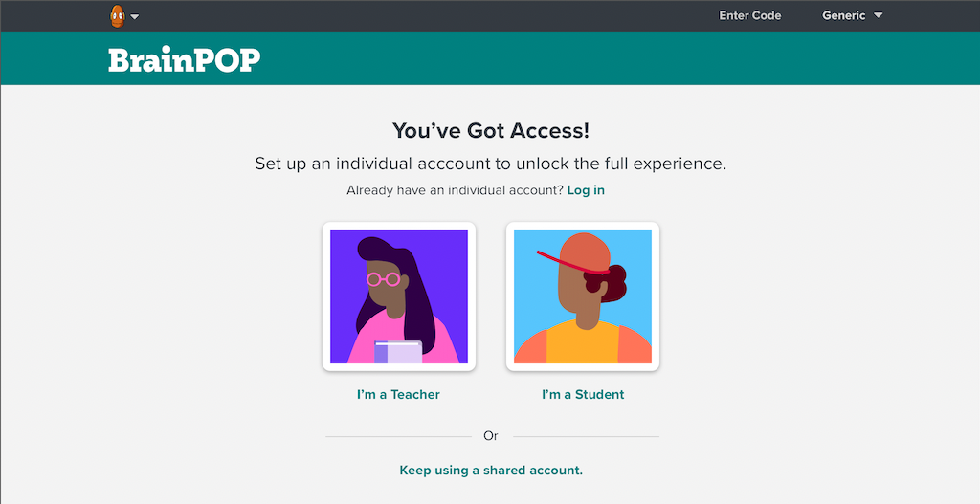The width and height of the screenshot is (980, 504).
Task: Choose the I'm a Teacher link
Action: tap(398, 394)
